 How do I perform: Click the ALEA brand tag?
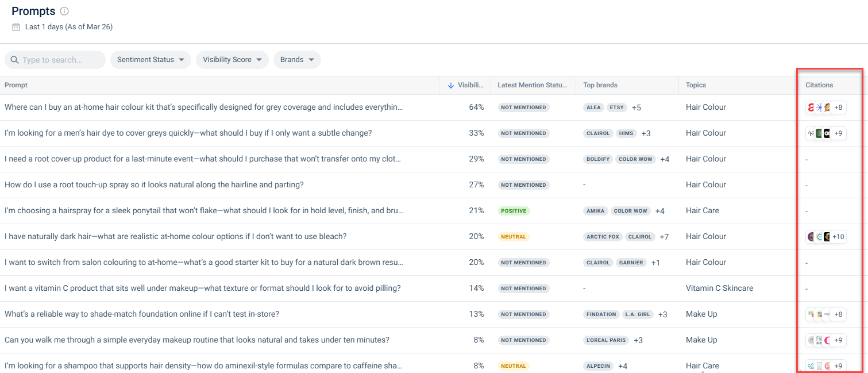pos(593,107)
